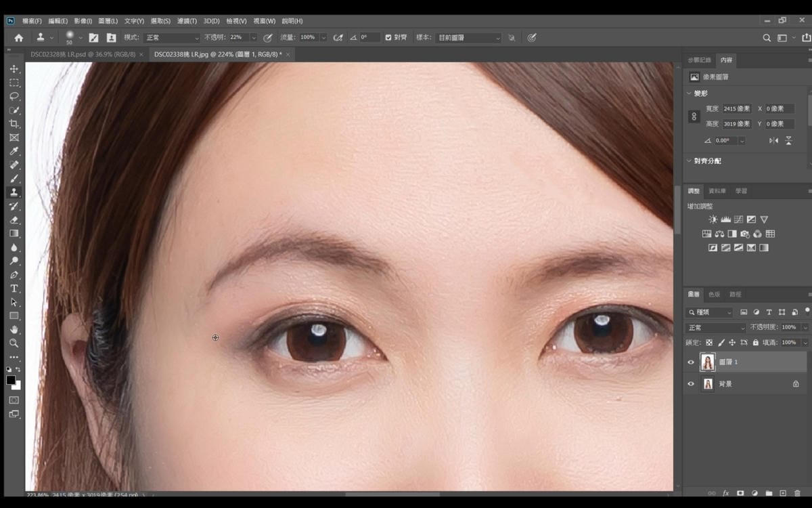
Task: Hide the 圖層 1 layer via eye icon
Action: pyautogui.click(x=691, y=362)
